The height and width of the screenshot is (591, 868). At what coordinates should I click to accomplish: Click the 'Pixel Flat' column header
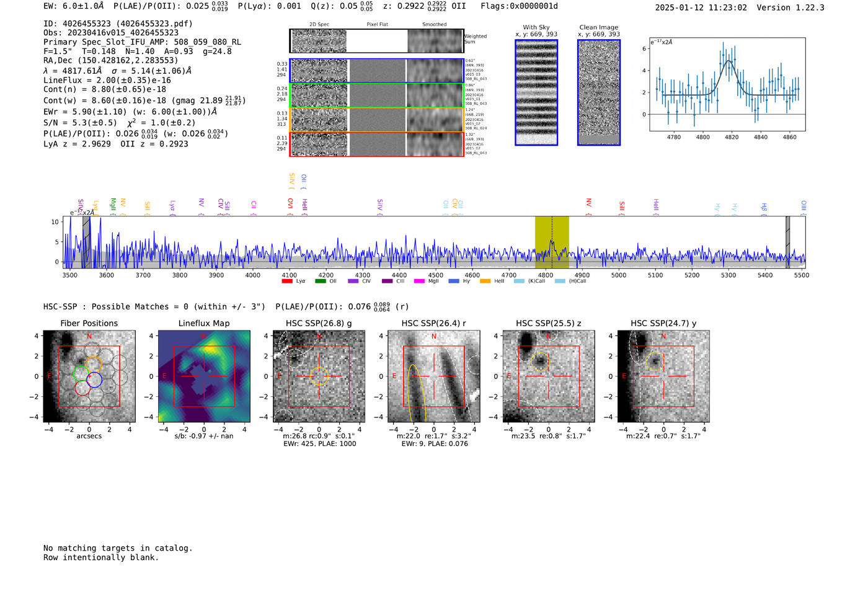point(377,25)
